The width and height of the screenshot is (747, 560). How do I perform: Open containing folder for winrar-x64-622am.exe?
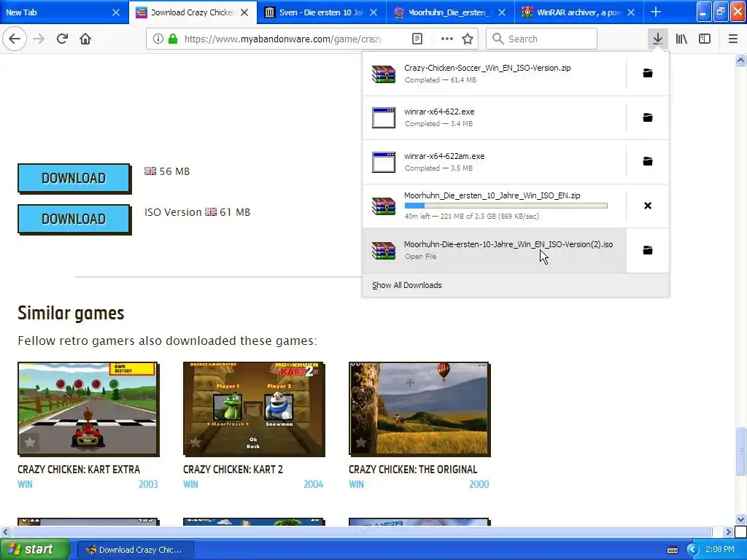pyautogui.click(x=648, y=161)
